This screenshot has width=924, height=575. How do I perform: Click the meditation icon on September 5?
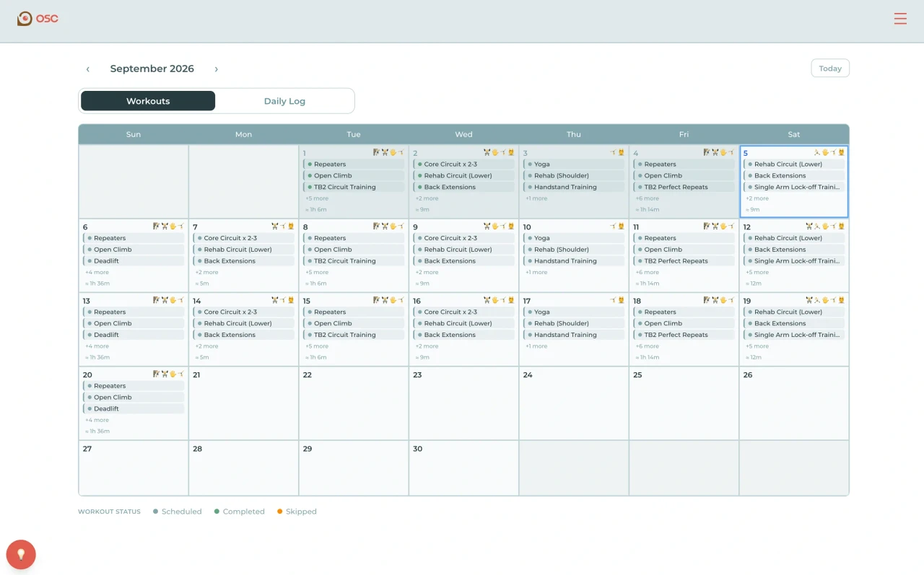[841, 152]
